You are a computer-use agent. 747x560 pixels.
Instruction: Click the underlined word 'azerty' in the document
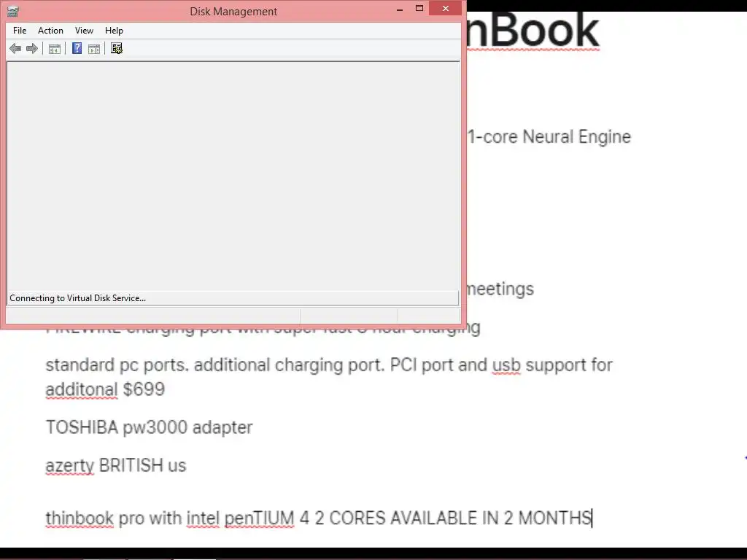point(69,466)
